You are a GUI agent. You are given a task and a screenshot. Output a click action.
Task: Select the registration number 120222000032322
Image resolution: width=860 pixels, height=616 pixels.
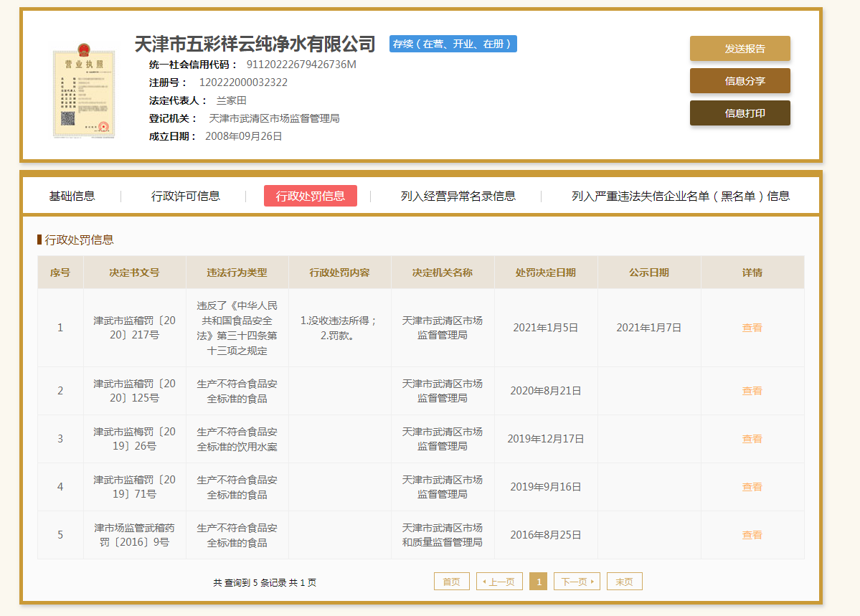click(243, 83)
